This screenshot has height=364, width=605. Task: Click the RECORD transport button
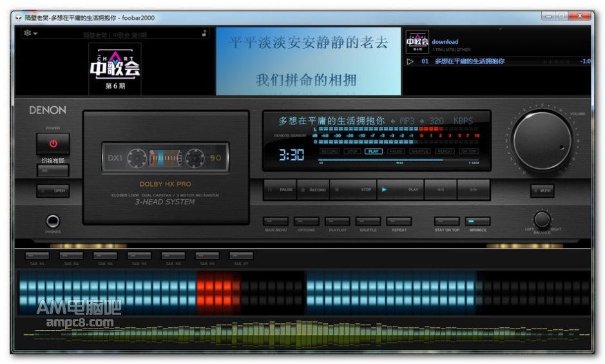(313, 189)
